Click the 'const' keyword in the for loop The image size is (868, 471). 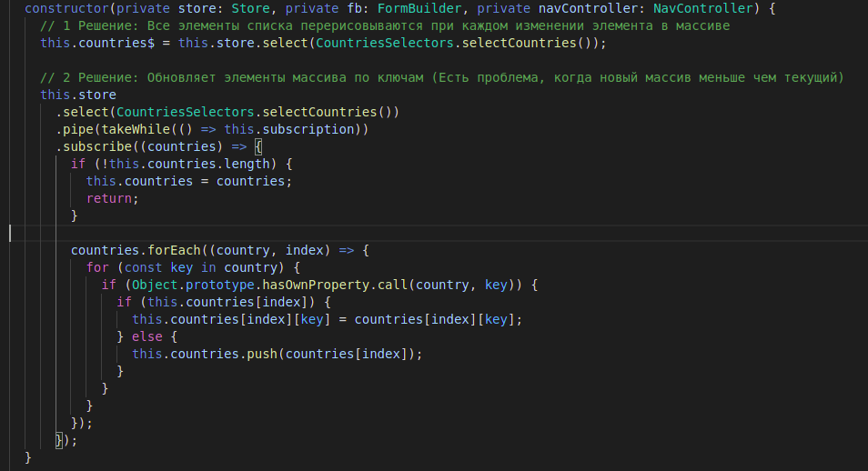(144, 267)
